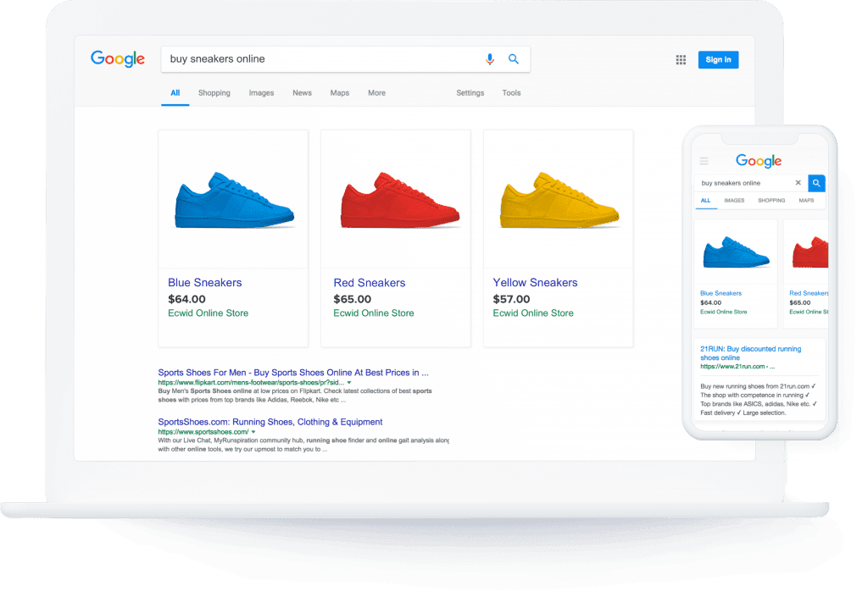Expand the More search categories menu
Screen dimensions: 868x609
(x=376, y=93)
